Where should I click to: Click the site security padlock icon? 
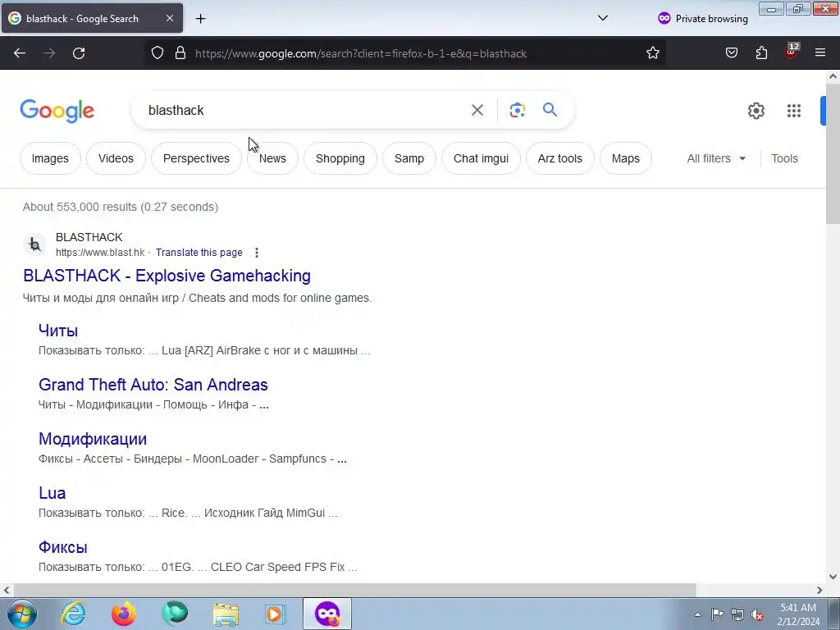pos(180,53)
